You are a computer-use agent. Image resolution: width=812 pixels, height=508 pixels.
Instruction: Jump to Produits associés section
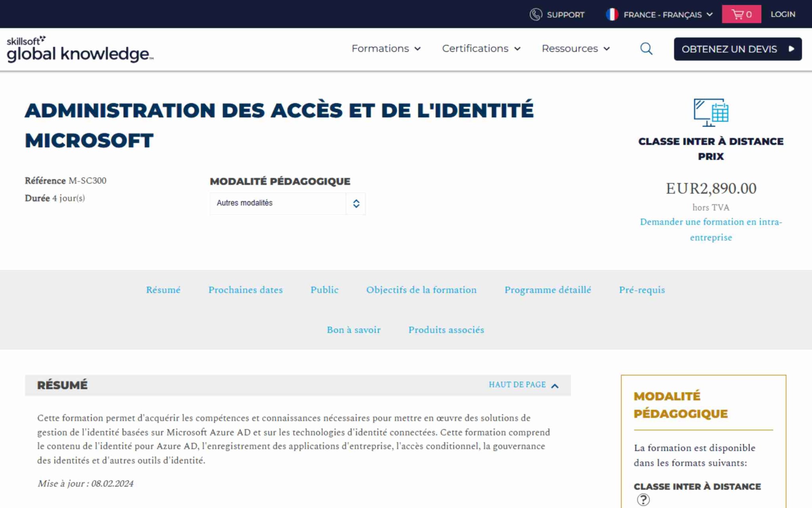coord(446,330)
